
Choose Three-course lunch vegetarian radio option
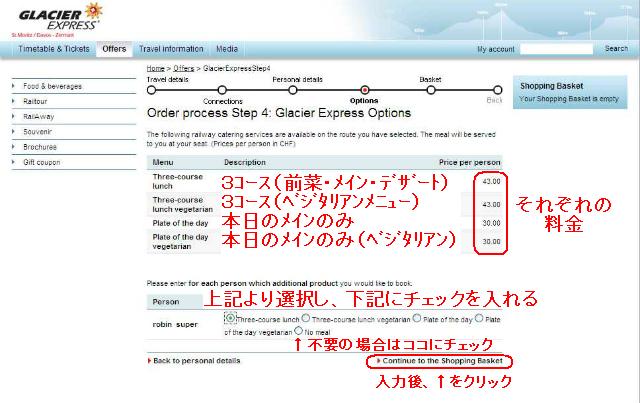tap(306, 318)
